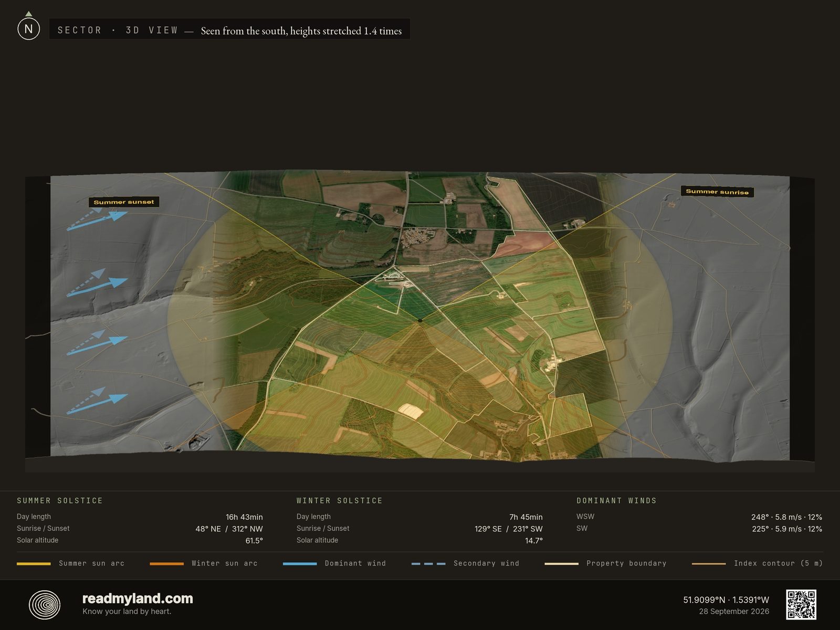This screenshot has height=630, width=840.
Task: Click the '16h 43min' day length value
Action: coord(244,517)
